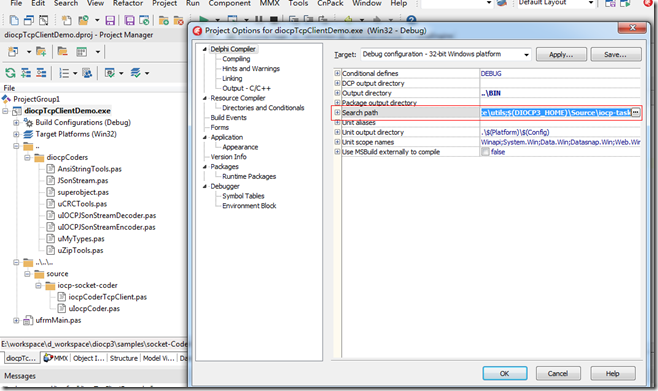Click the globe icon beside top combo box
Viewport: 658px width, 391px height.
[x=501, y=3]
